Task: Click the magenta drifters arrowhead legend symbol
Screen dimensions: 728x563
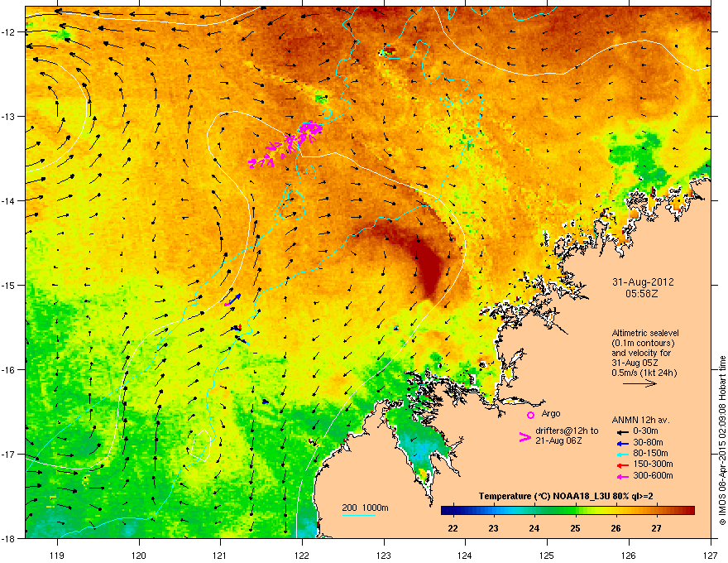Action: pos(524,437)
